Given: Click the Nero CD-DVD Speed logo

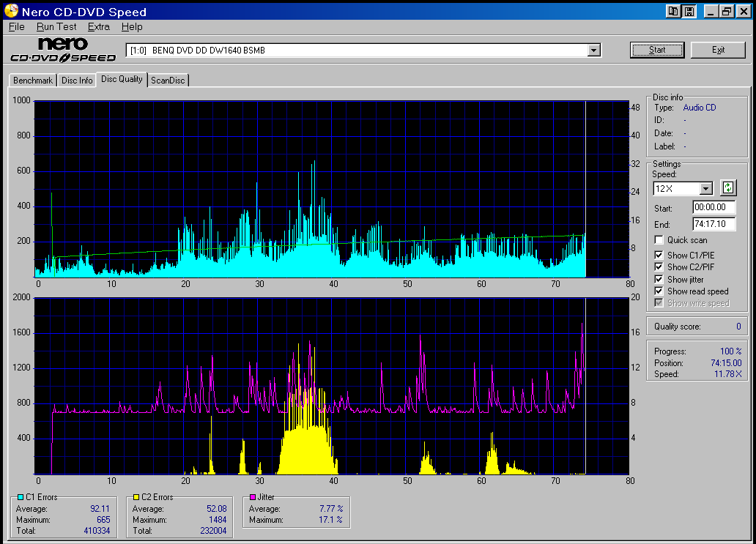Looking at the screenshot, I should click(x=63, y=50).
